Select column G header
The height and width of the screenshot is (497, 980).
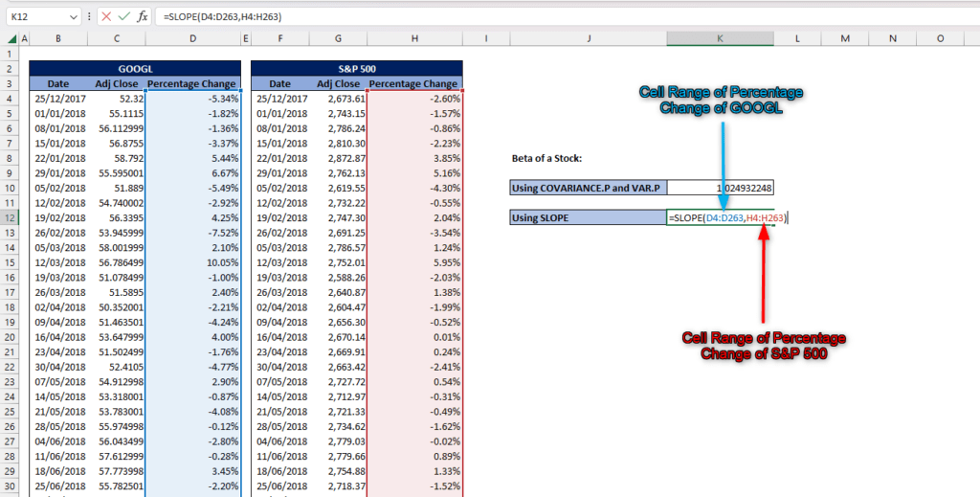pyautogui.click(x=338, y=38)
